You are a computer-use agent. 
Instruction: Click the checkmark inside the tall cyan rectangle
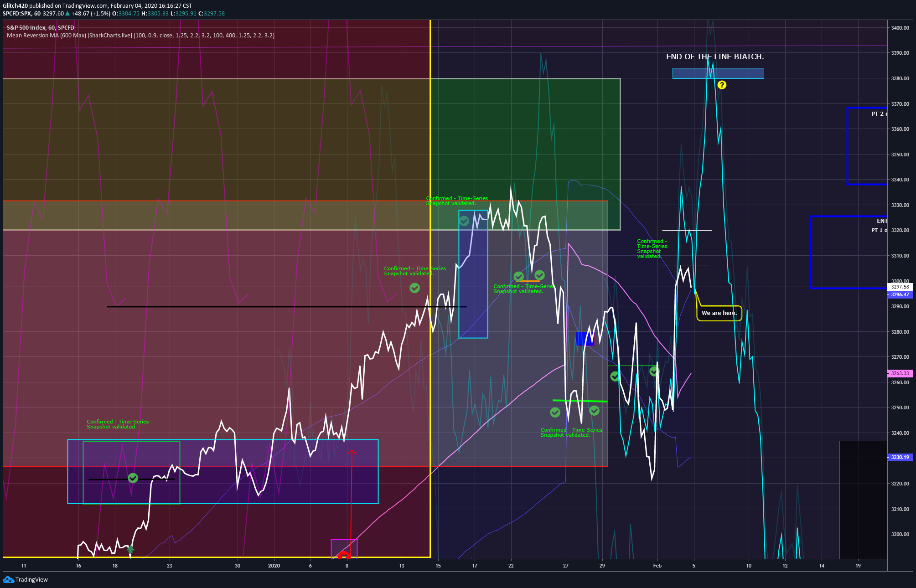(x=464, y=221)
